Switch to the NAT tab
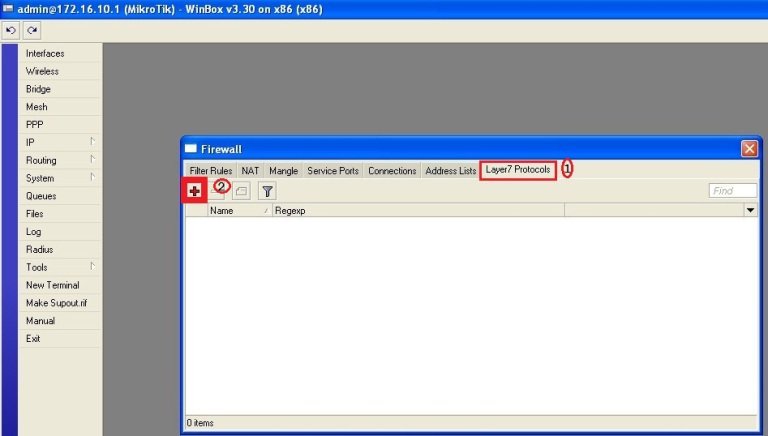The height and width of the screenshot is (436, 768). tap(250, 170)
